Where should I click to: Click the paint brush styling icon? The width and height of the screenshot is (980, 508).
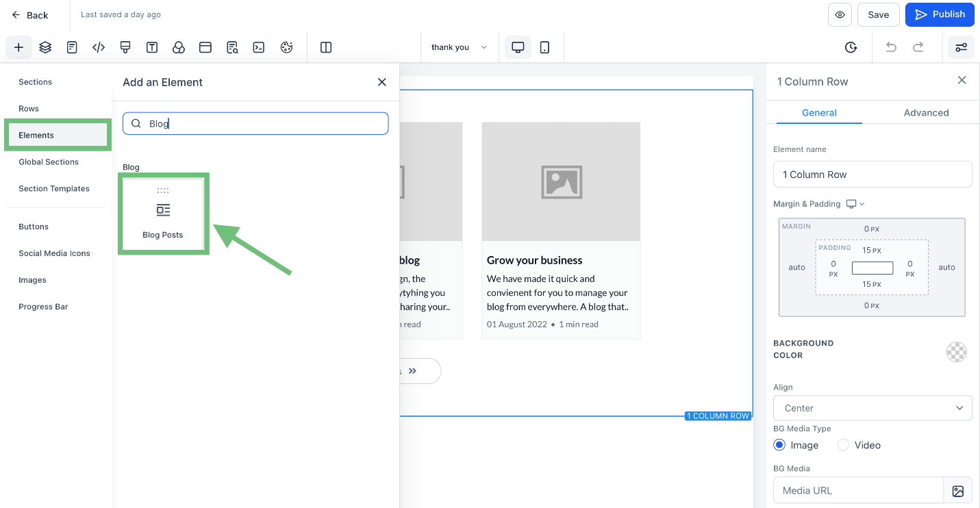125,47
